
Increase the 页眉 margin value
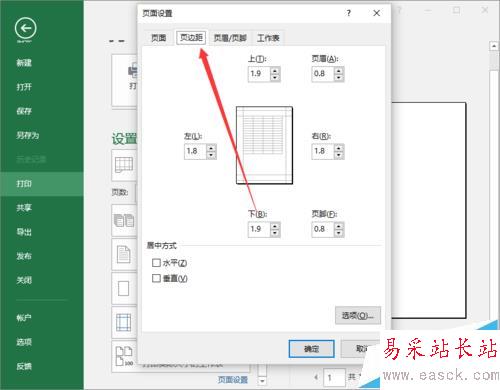pyautogui.click(x=339, y=70)
